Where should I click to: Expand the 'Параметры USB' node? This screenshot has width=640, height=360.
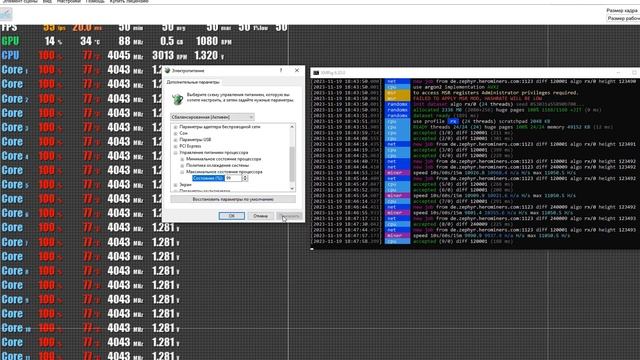(176, 140)
